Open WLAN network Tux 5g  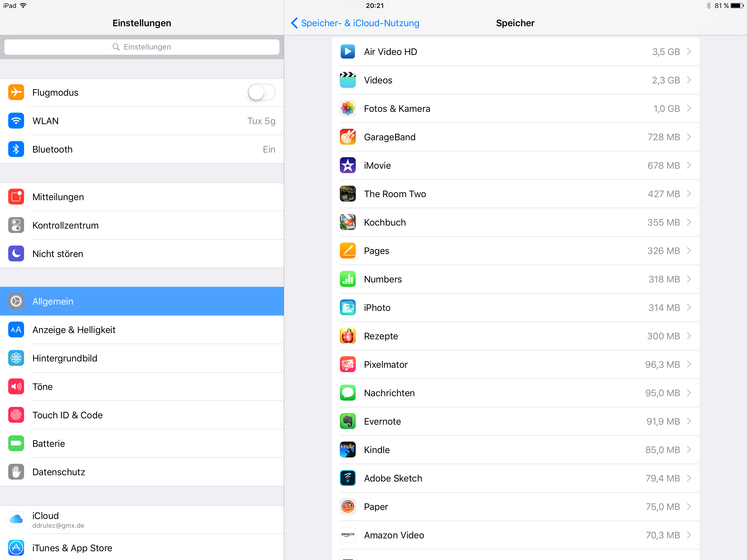(x=142, y=121)
